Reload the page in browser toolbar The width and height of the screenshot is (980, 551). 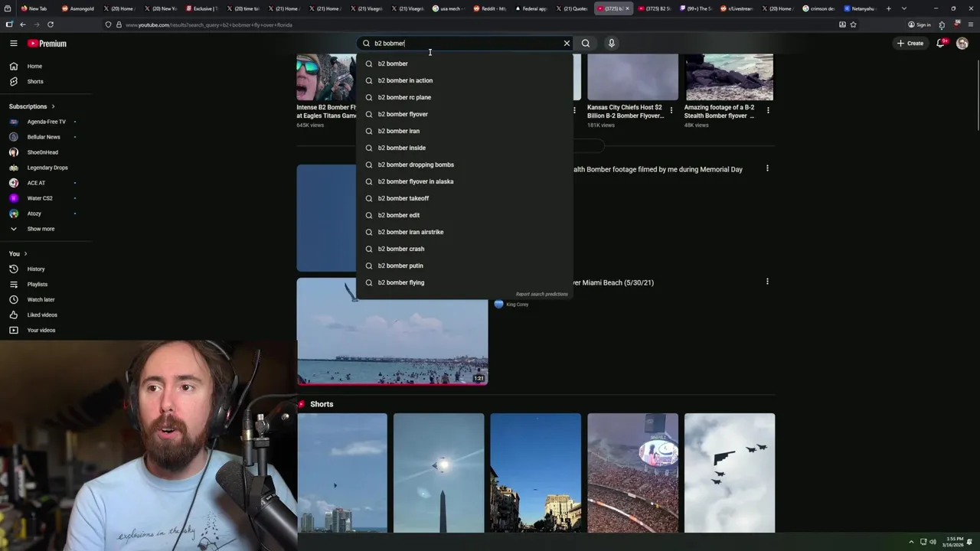click(51, 24)
